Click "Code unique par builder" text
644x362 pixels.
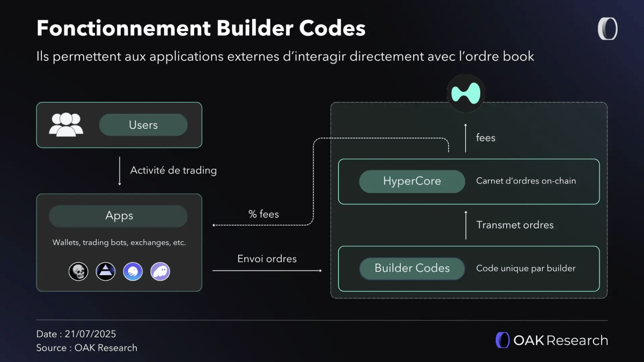[526, 268]
